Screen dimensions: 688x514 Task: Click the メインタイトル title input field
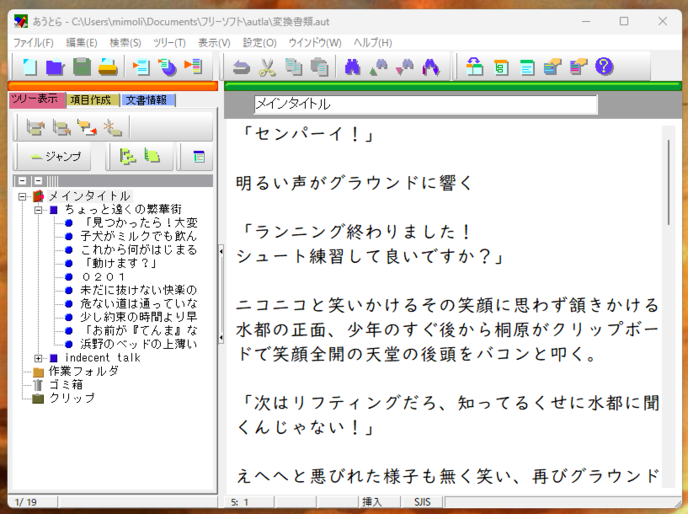[x=424, y=104]
